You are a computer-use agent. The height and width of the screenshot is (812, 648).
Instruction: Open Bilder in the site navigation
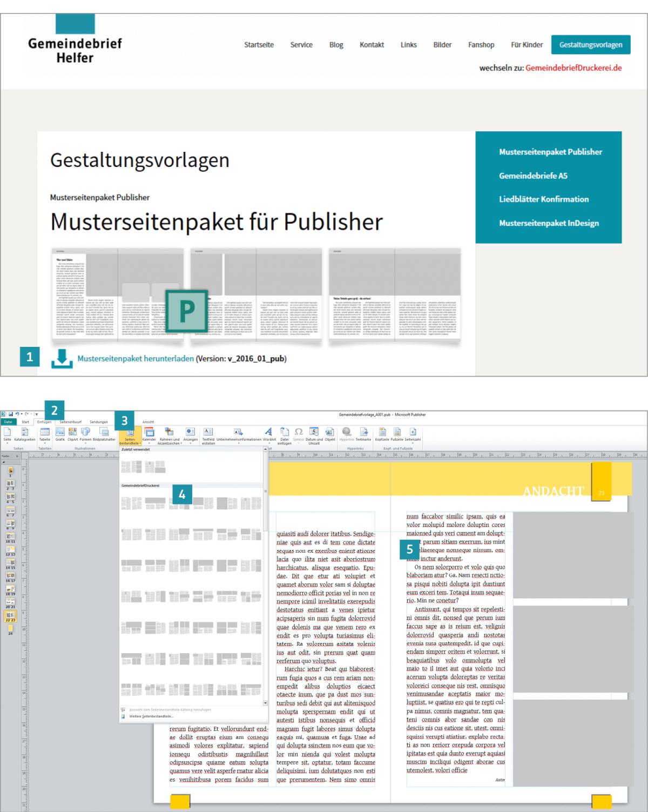[442, 45]
